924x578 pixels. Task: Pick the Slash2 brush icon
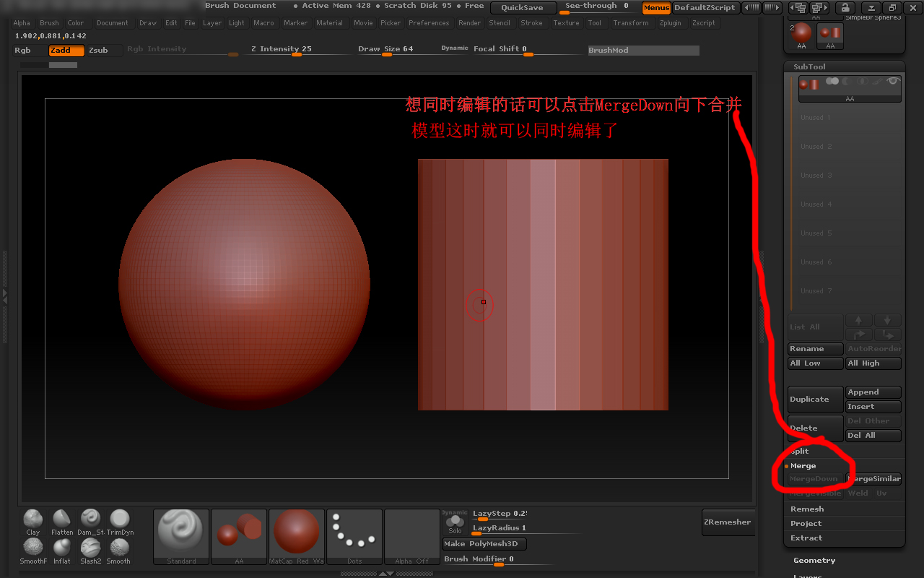click(91, 551)
